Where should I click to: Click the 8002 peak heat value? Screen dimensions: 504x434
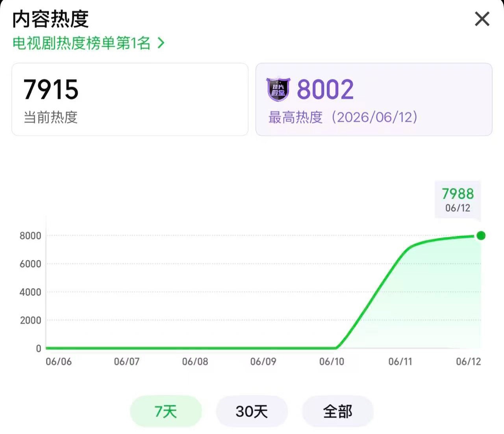pos(325,89)
